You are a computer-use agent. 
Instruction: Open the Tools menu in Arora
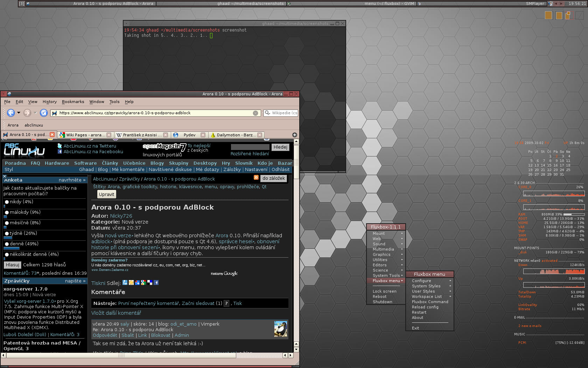point(114,102)
